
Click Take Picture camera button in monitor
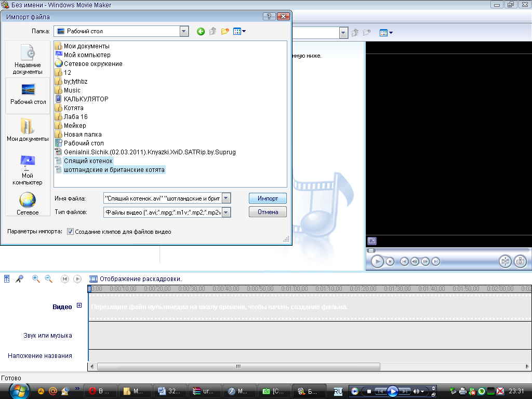[521, 261]
